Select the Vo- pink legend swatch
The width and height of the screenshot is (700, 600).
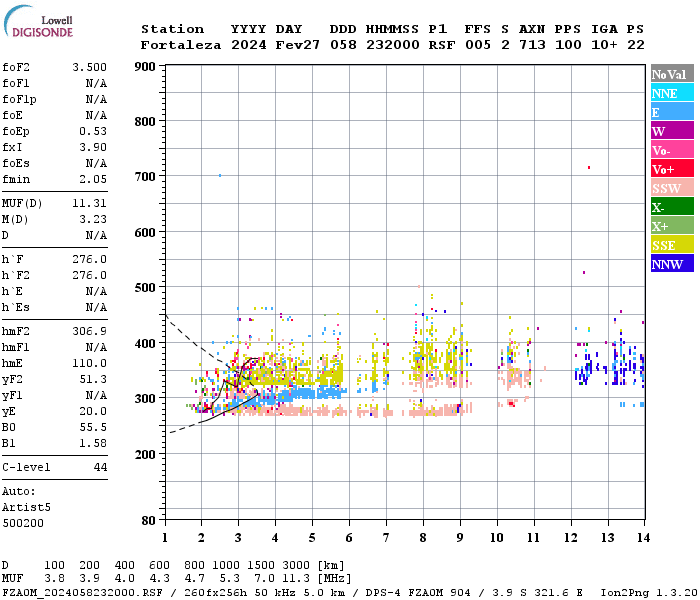672,150
